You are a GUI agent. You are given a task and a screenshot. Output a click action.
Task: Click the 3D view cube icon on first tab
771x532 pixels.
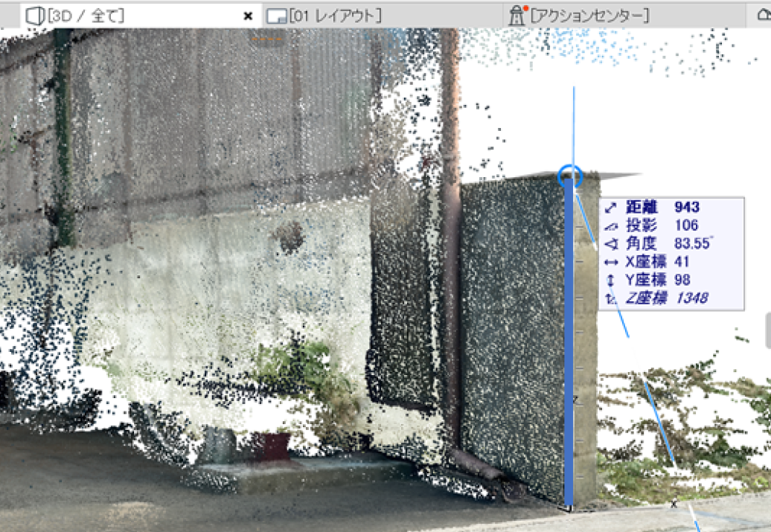35,15
